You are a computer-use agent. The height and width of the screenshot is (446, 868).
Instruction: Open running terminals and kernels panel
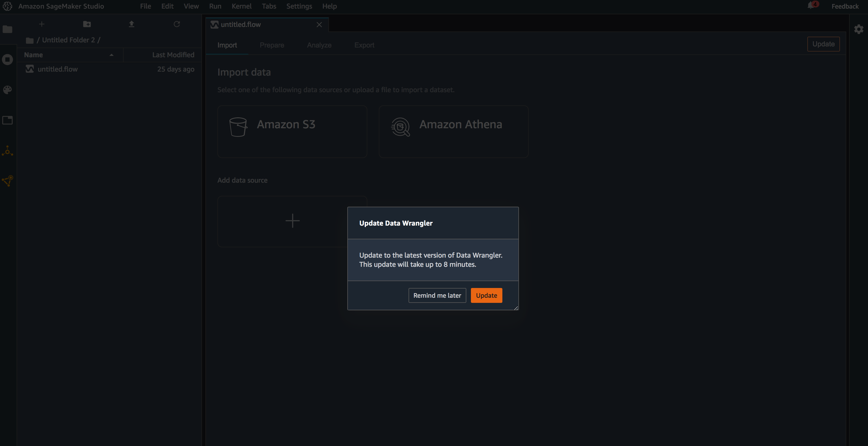pyautogui.click(x=7, y=60)
